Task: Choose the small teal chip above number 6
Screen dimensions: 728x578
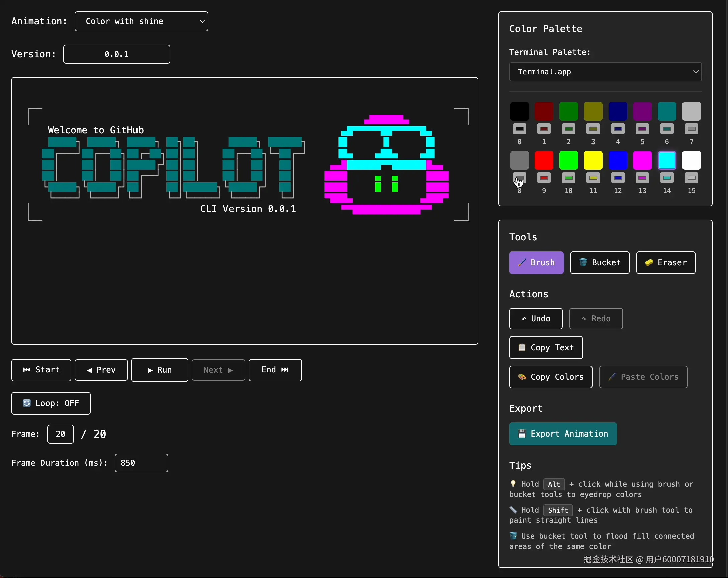Action: (x=667, y=129)
